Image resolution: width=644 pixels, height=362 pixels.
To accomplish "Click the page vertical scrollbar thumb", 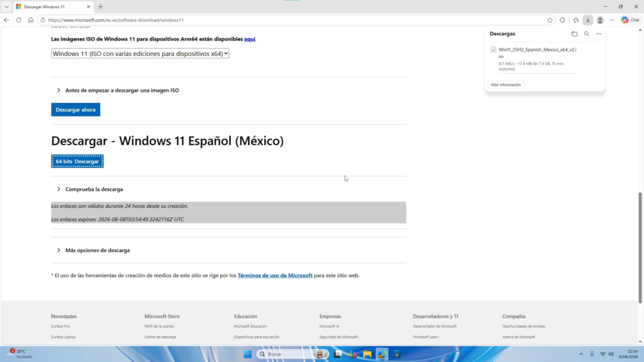I will click(x=640, y=248).
